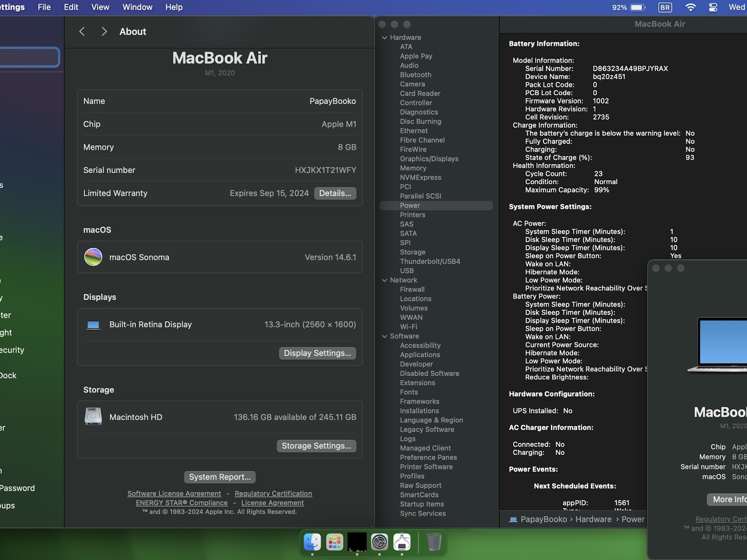Open Storage Settings...
The width and height of the screenshot is (747, 560).
pos(316,446)
